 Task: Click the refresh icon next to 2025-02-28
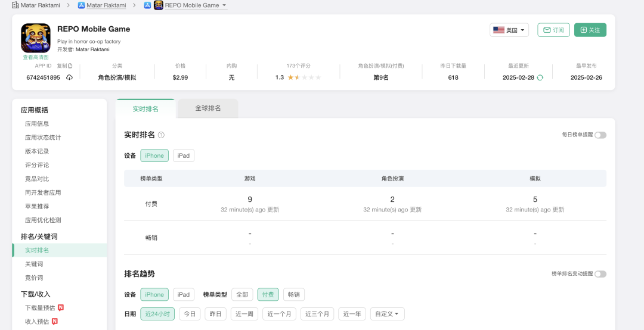pos(540,77)
